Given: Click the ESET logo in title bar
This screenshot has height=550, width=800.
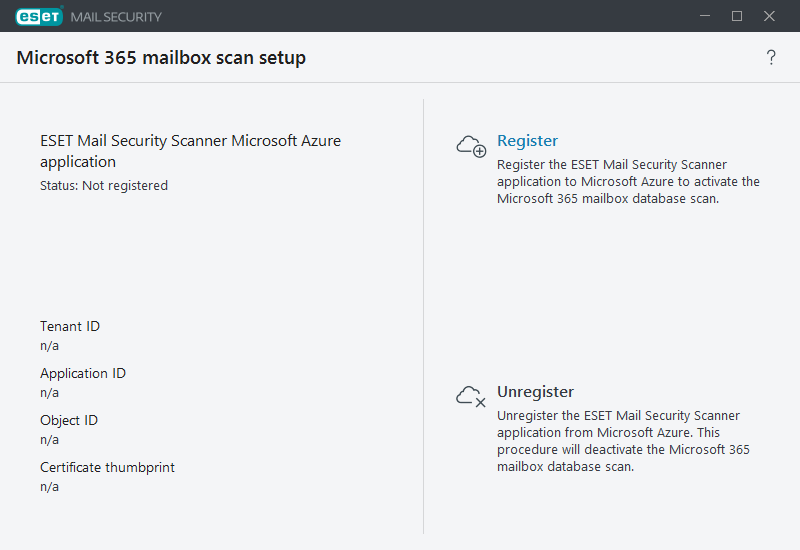Looking at the screenshot, I should pyautogui.click(x=38, y=16).
